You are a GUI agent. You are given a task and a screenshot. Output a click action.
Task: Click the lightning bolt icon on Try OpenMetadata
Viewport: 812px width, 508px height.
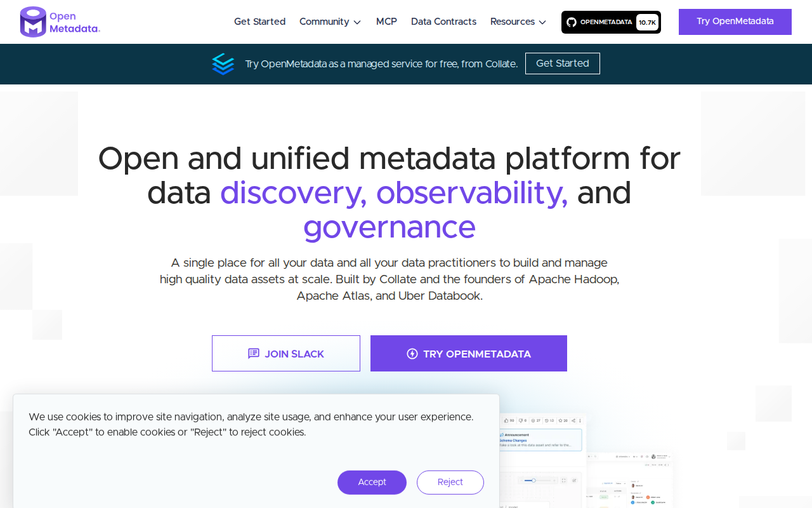pyautogui.click(x=412, y=354)
